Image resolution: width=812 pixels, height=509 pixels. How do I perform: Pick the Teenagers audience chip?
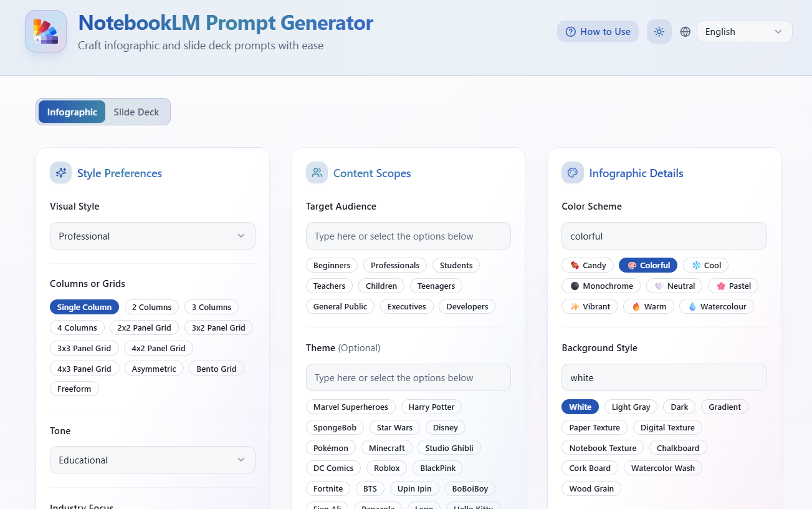point(436,286)
